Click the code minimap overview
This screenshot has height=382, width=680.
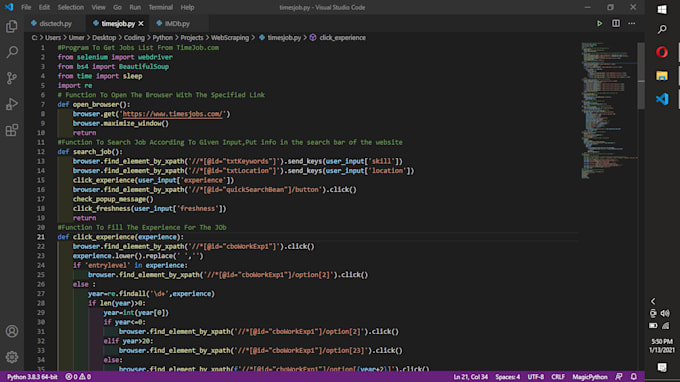[x=609, y=111]
